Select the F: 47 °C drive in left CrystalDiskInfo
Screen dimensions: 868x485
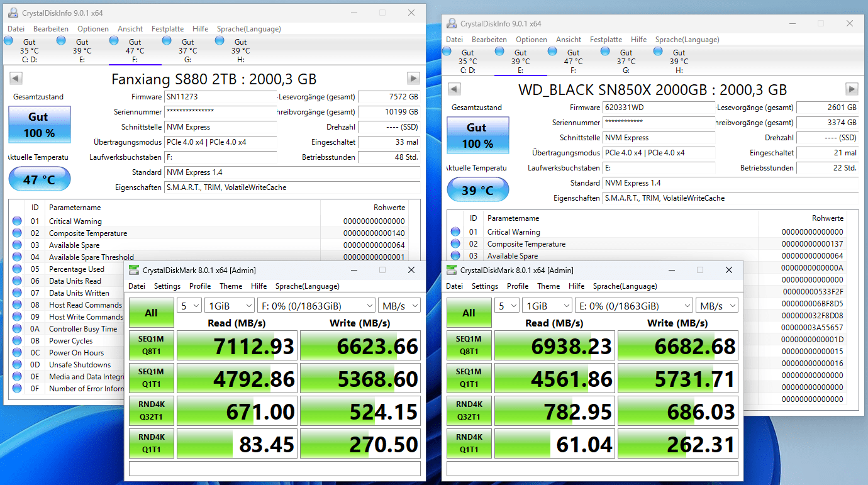pos(135,50)
